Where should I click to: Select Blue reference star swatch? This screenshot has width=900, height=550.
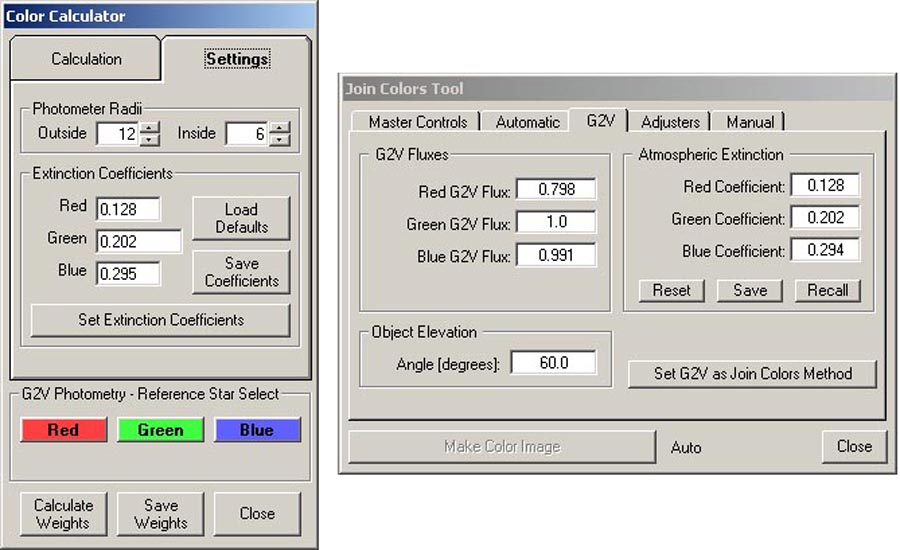[257, 430]
